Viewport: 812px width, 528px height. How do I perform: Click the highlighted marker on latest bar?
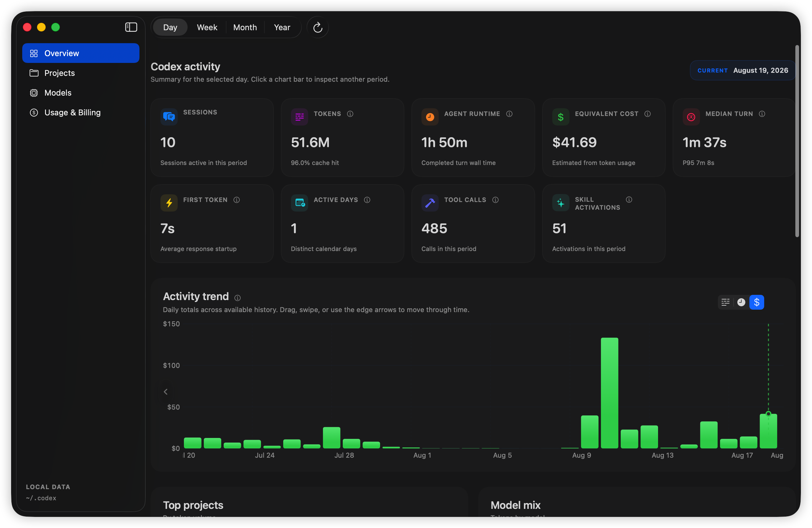768,414
